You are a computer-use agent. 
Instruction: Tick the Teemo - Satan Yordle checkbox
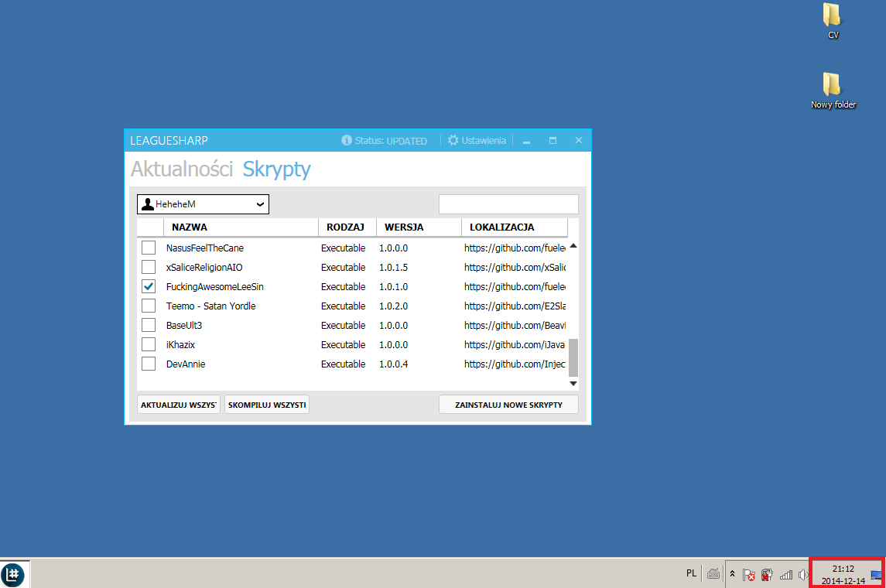pos(149,306)
